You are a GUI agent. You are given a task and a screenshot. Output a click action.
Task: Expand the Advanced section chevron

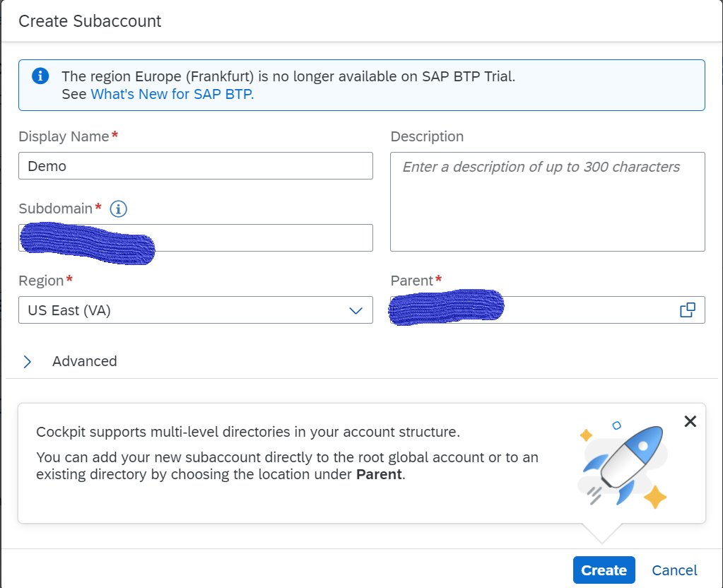(27, 362)
